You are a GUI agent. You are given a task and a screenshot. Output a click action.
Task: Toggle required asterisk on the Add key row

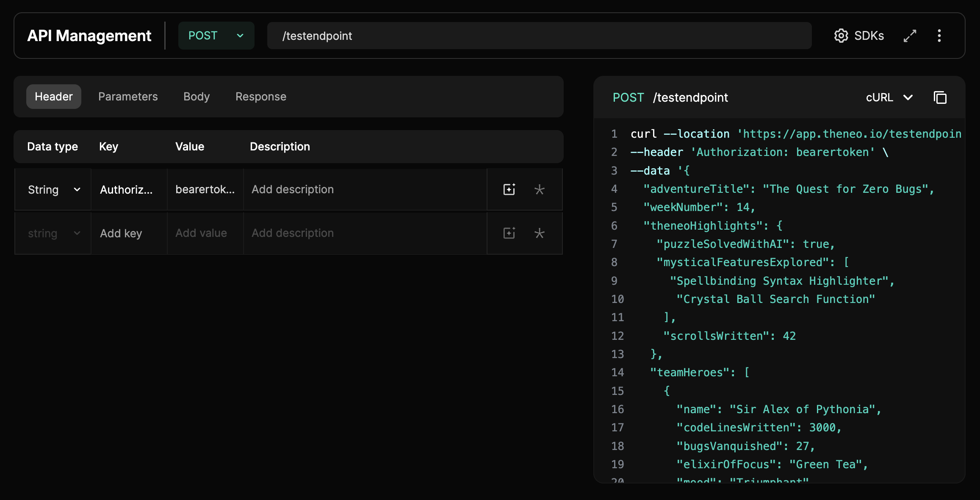coord(539,233)
